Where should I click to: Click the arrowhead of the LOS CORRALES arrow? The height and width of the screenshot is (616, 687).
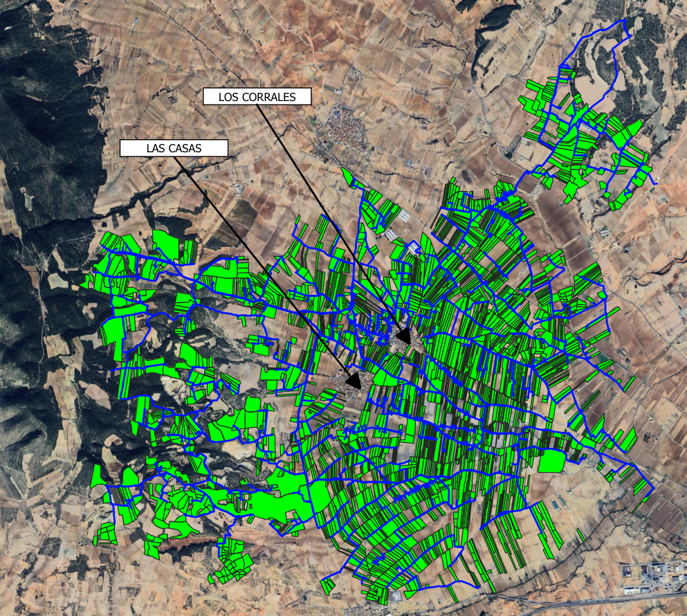point(404,336)
